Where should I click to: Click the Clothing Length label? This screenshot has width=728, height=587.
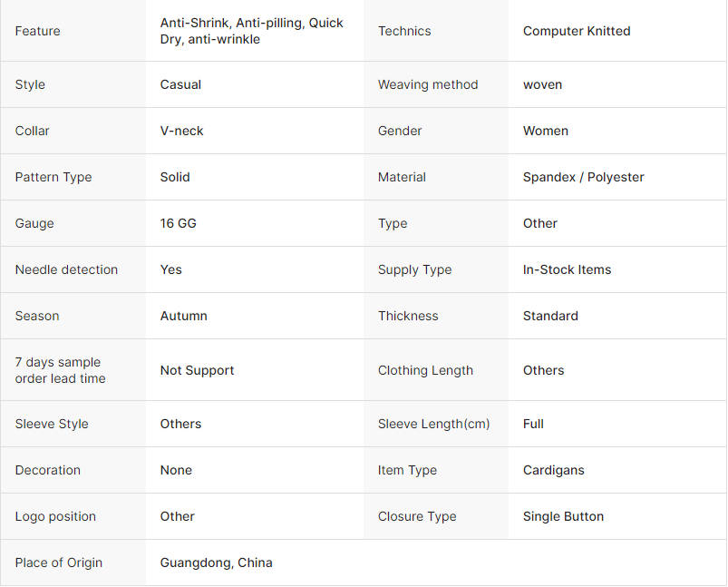pos(425,370)
